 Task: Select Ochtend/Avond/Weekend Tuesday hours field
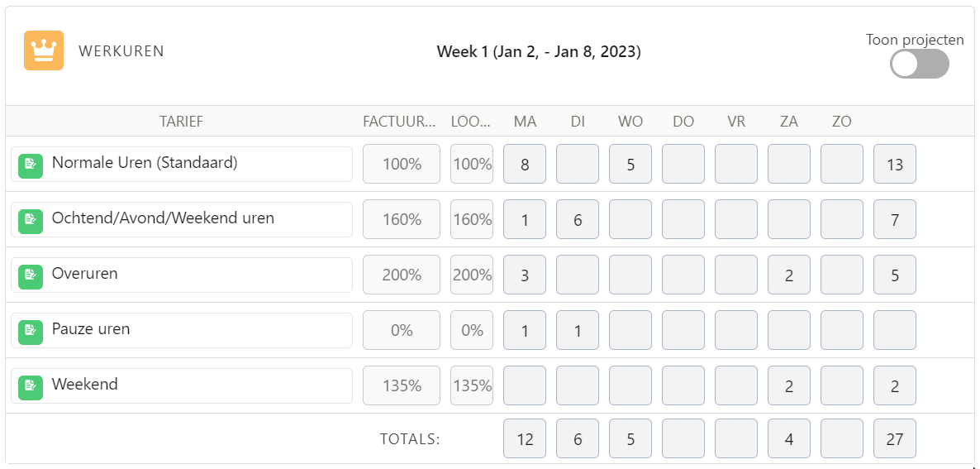pos(578,219)
